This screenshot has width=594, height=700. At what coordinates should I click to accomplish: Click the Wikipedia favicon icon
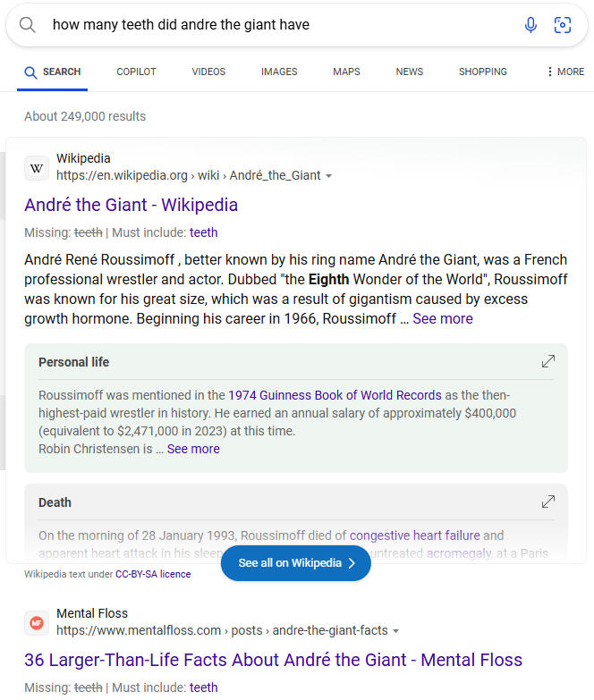pos(37,167)
